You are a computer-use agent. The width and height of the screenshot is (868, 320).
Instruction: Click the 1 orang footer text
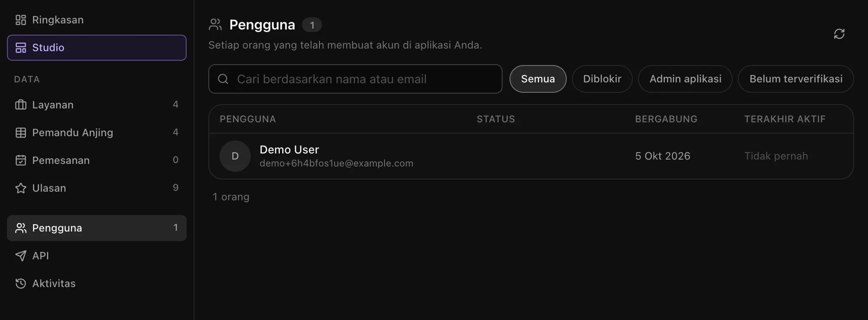[231, 197]
